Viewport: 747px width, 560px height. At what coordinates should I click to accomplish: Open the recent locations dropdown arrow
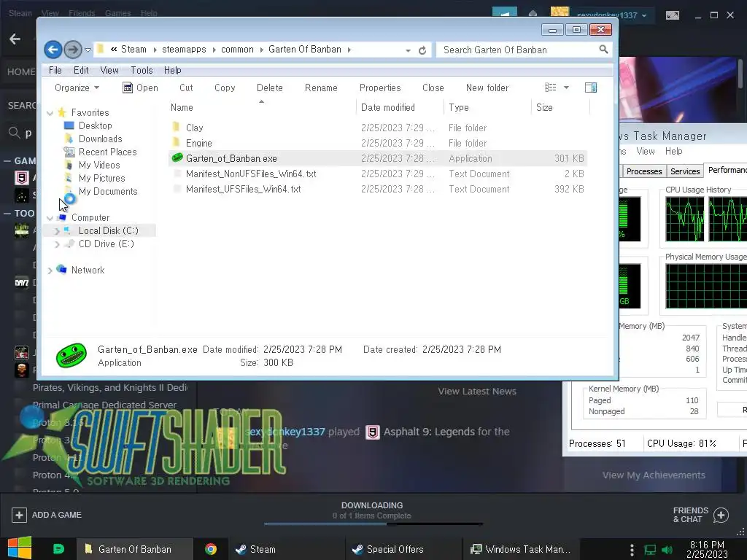88,50
